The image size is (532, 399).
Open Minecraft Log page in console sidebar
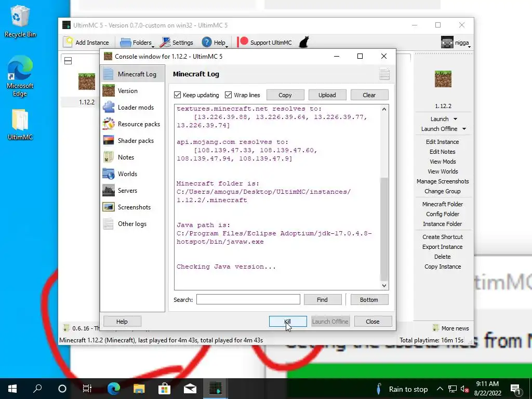pyautogui.click(x=132, y=74)
